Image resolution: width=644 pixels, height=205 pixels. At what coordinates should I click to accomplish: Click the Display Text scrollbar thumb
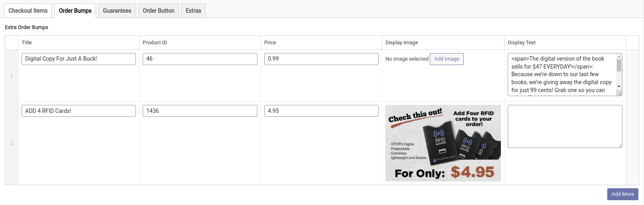point(619,65)
